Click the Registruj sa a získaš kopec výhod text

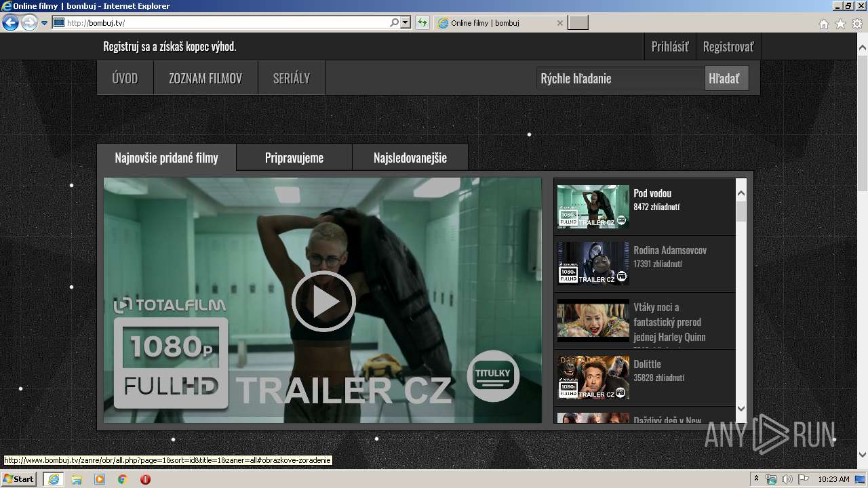[x=170, y=47]
